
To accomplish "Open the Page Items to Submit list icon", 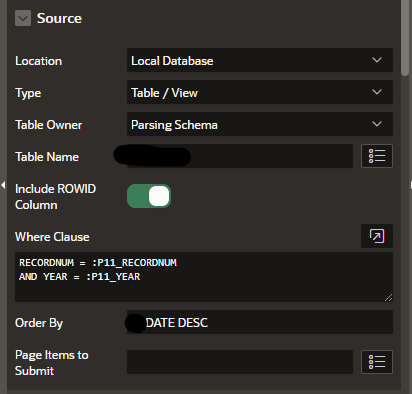I will tap(377, 362).
